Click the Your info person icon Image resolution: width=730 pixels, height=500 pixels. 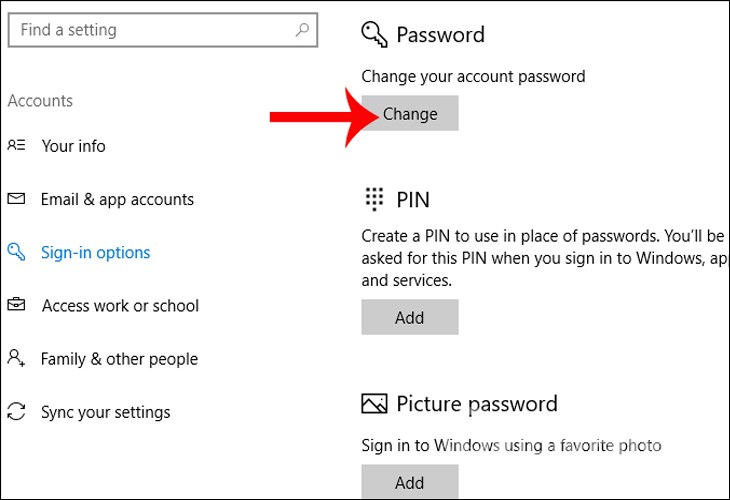(x=16, y=146)
